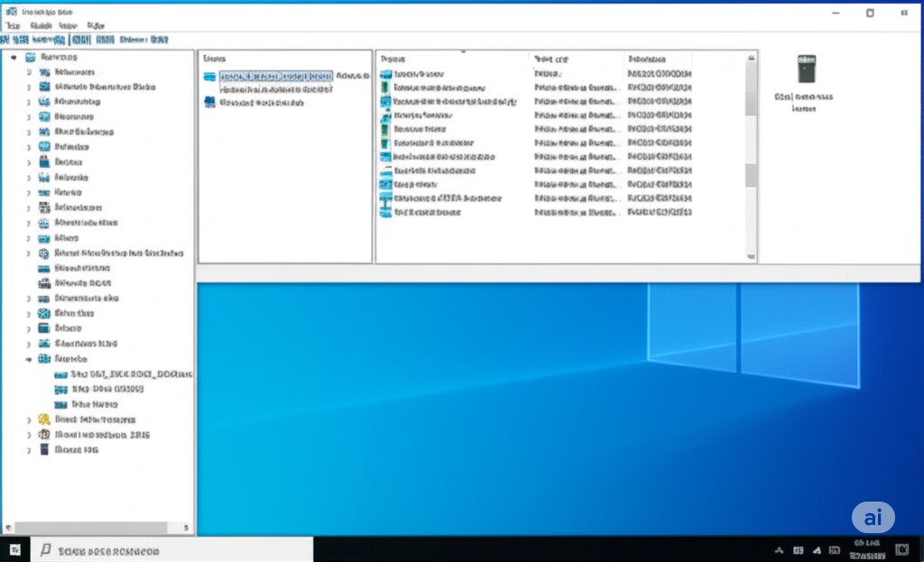The height and width of the screenshot is (562, 924).
Task: Open the Windows Start menu
Action: [14, 549]
